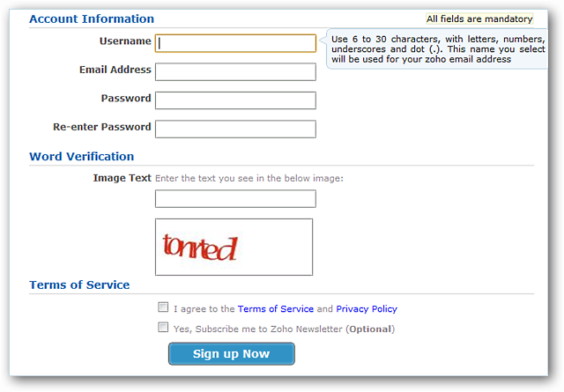The image size is (564, 392).
Task: Focus the Image Text entry box
Action: tap(235, 199)
